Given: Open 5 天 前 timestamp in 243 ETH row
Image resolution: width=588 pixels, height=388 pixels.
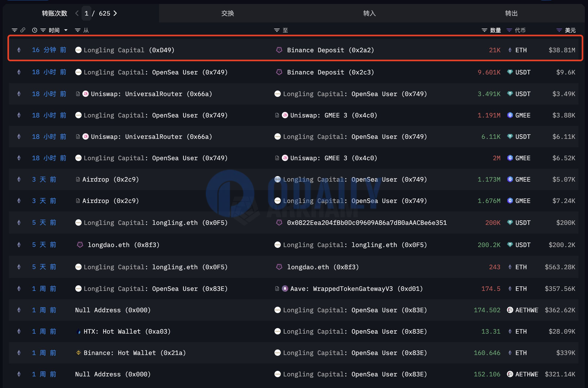Looking at the screenshot, I should point(44,267).
